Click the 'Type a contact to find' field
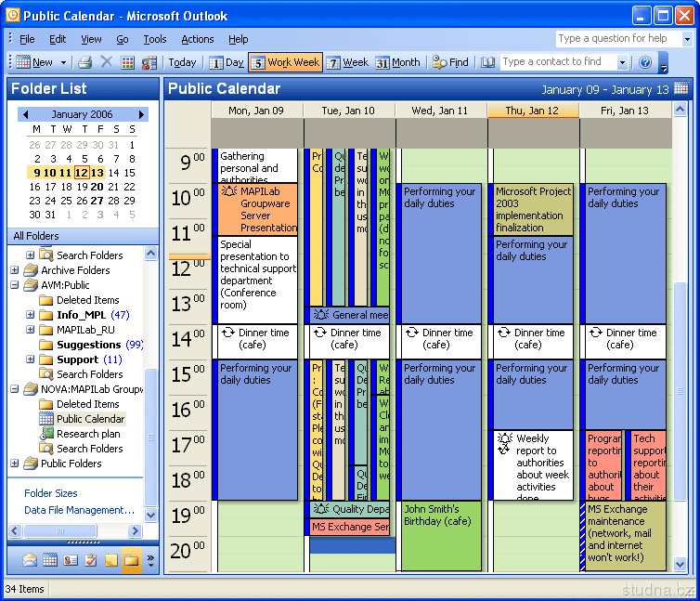Screen dimensions: 700x601 click(551, 62)
